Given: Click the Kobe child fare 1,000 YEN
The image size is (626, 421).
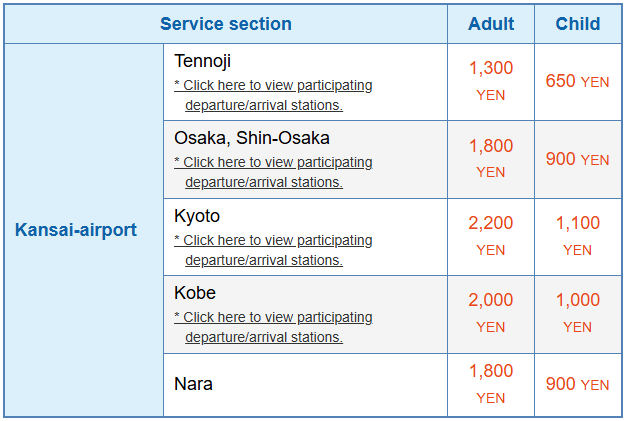Looking at the screenshot, I should (578, 313).
